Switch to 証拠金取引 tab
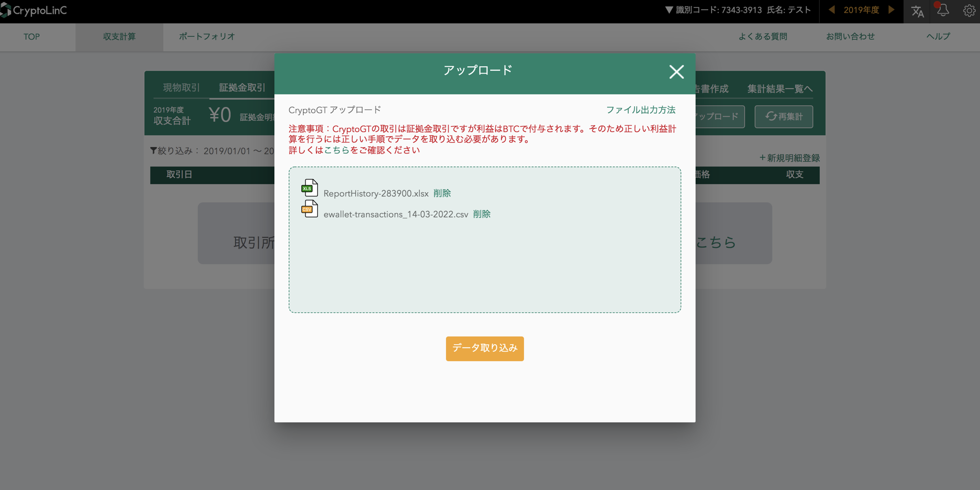Screen dimensions: 980x490 click(242, 88)
